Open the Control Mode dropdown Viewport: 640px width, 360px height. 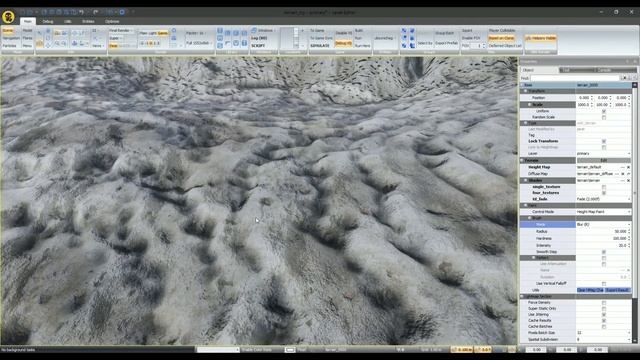(x=603, y=212)
